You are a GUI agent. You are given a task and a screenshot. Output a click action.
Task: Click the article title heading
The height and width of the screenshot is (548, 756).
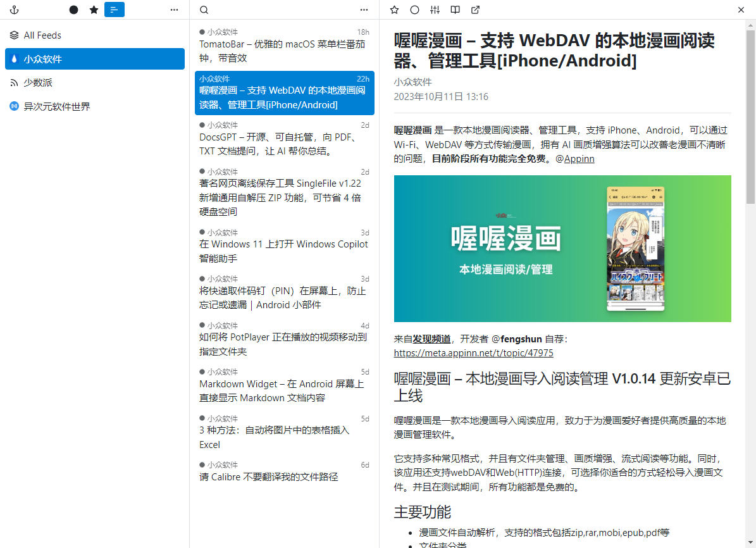click(554, 51)
